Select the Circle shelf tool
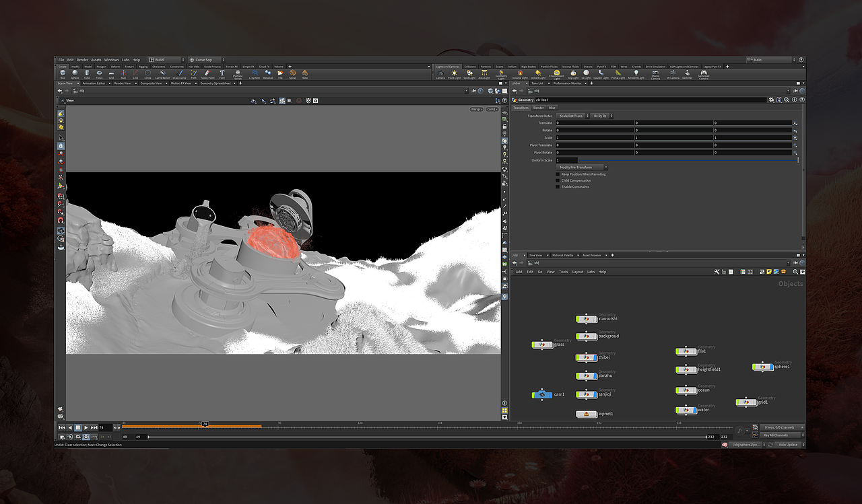The height and width of the screenshot is (504, 862). [x=148, y=74]
